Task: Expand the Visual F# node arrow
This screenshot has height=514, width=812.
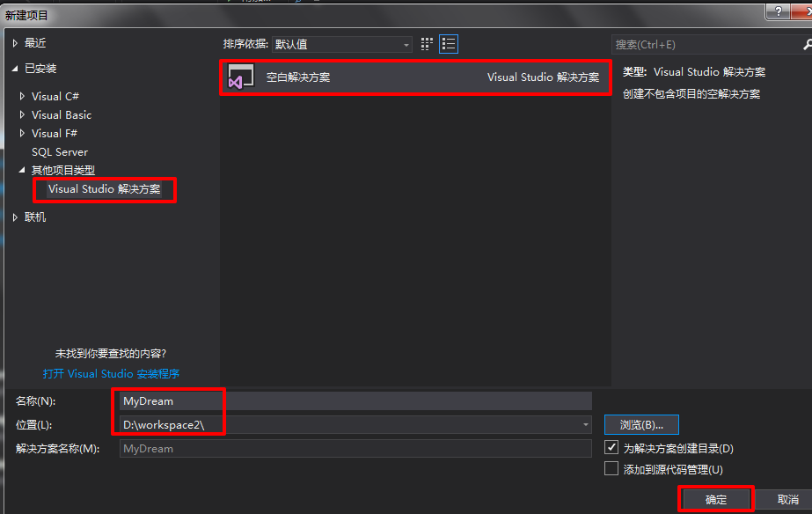Action: [22, 133]
